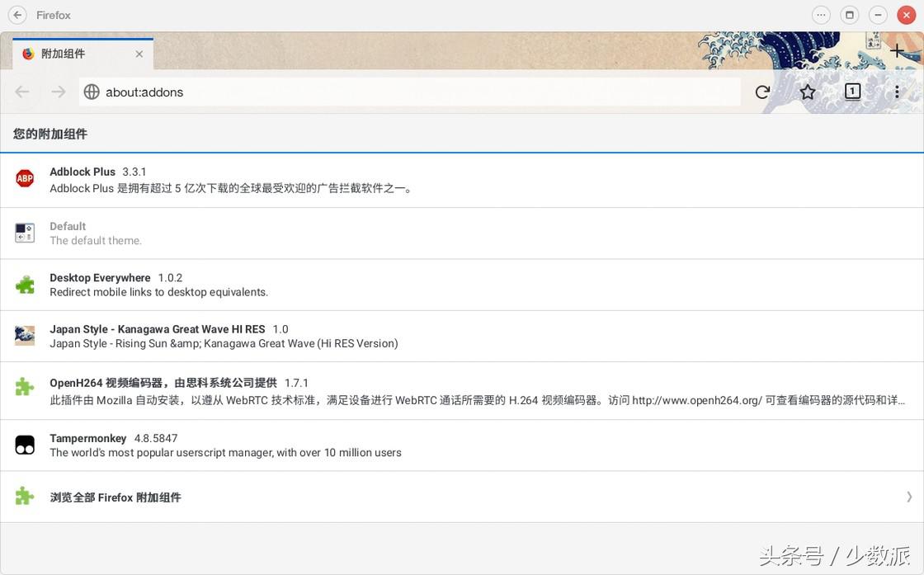Open OpenH264 视频编码器 1.7.1 entry
Viewport: 924px width, 575px height.
[462, 391]
